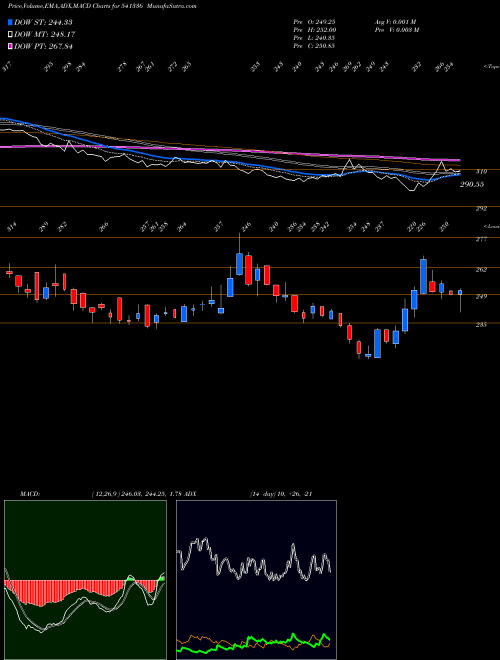This screenshot has width=500, height=660.
Task: Click the ADX (14 day) values text
Action: pos(281,494)
